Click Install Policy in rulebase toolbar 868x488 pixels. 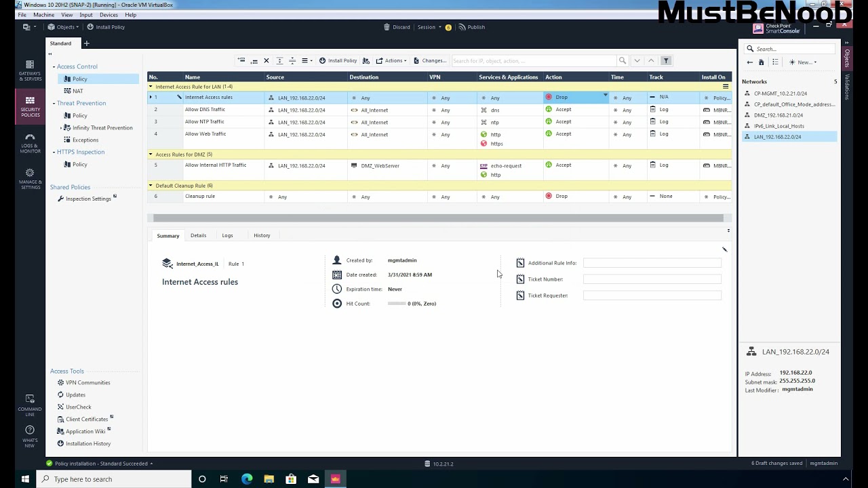(x=338, y=60)
